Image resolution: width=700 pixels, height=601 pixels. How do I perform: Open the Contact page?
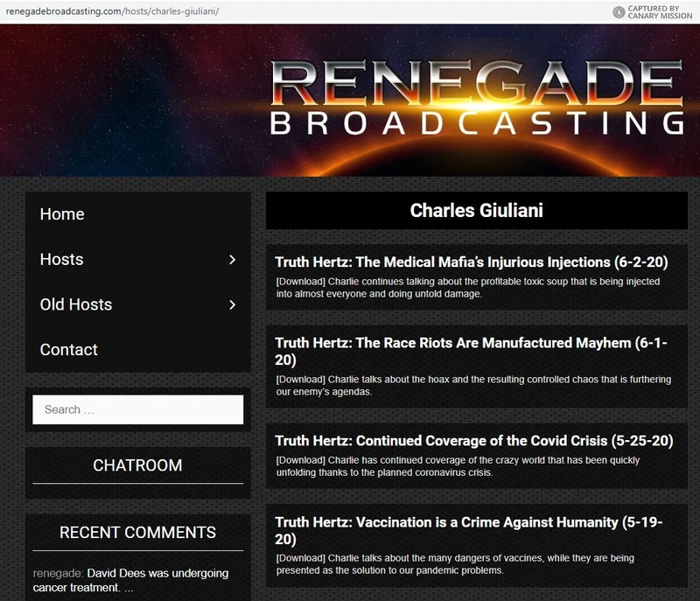pyautogui.click(x=67, y=349)
